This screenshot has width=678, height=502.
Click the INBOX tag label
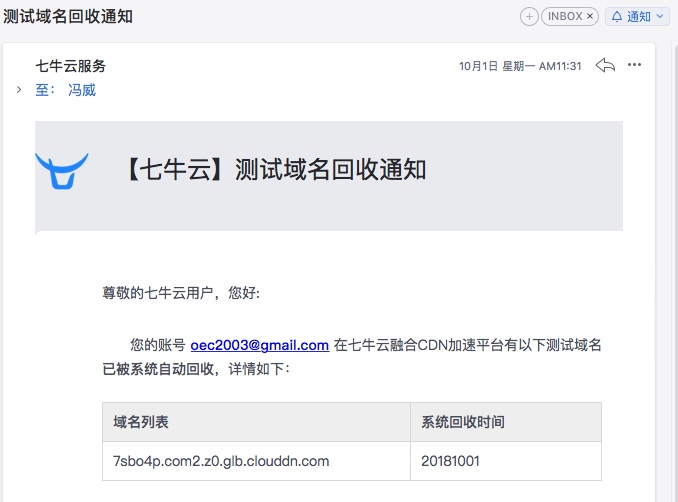565,16
